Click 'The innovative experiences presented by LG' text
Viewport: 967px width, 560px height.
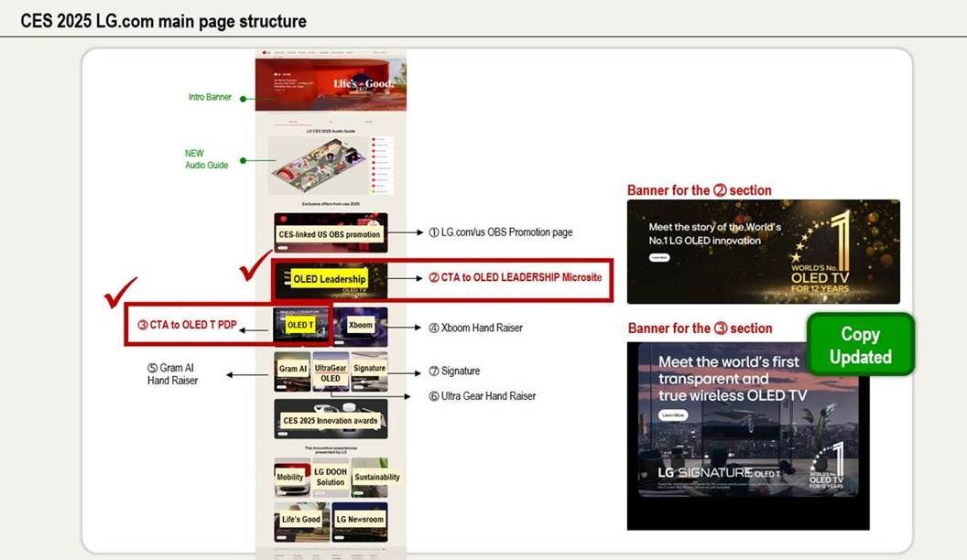coord(331,450)
